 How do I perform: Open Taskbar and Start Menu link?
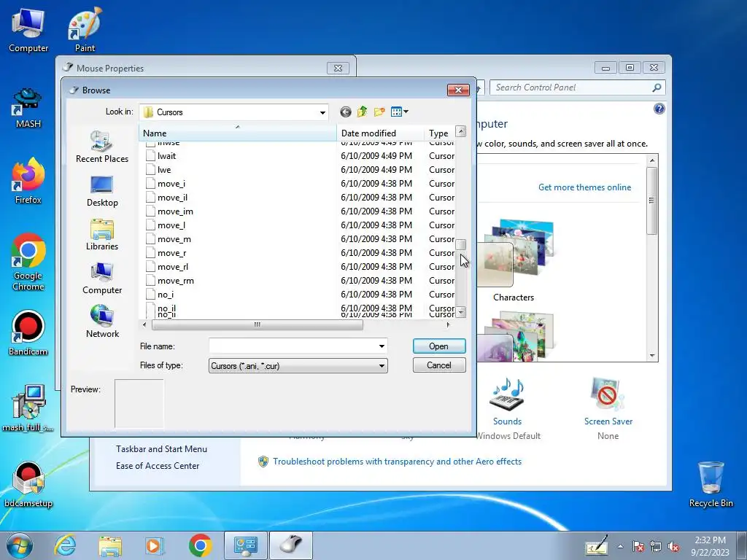[x=161, y=449]
